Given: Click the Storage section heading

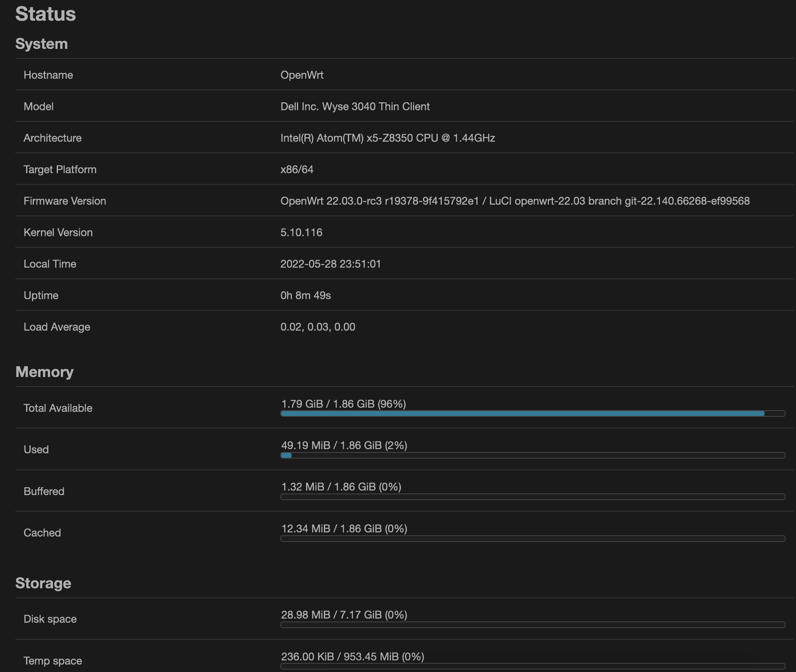Looking at the screenshot, I should click(43, 583).
